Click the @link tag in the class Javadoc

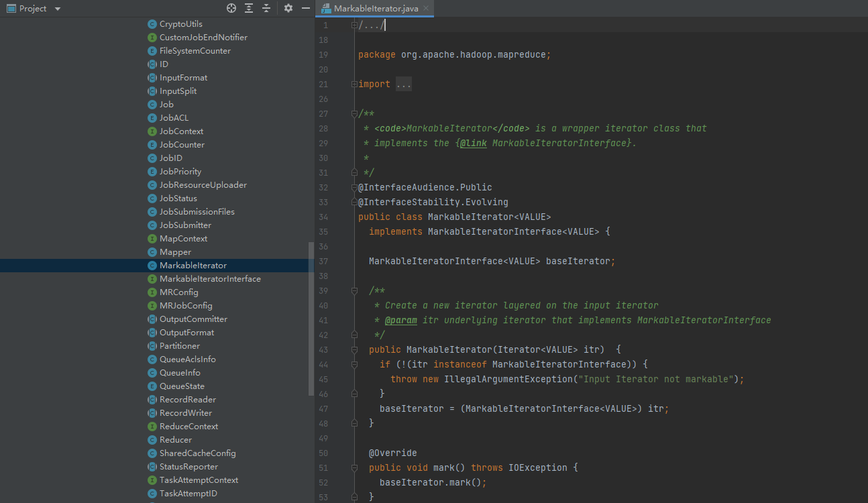[473, 143]
